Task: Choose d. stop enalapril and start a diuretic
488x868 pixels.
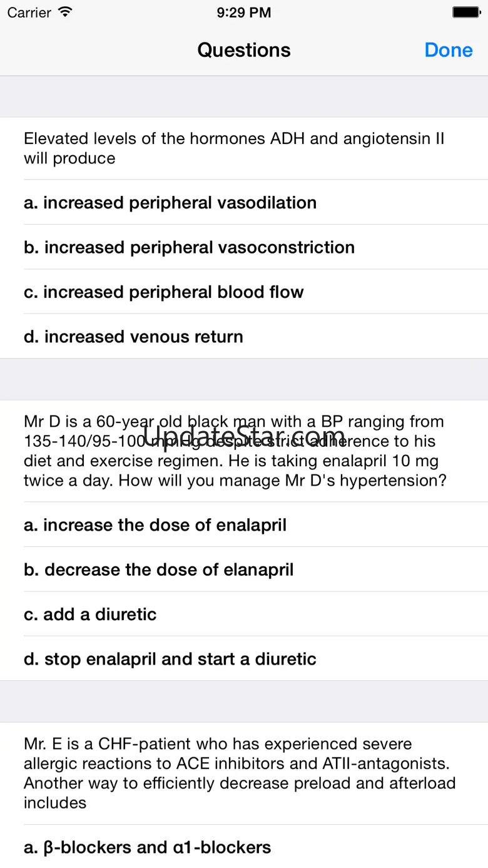Action: (x=170, y=659)
